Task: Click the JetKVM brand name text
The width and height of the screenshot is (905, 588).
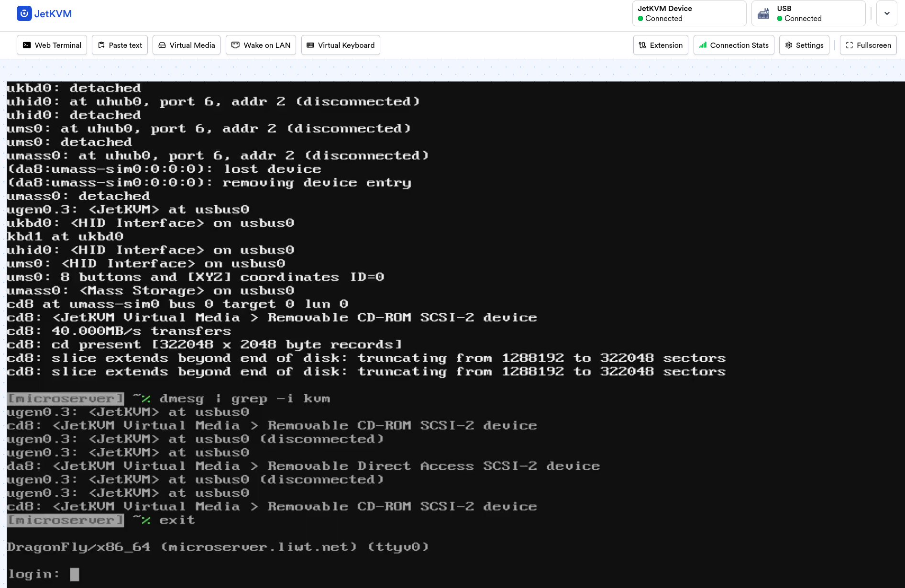Action: pyautogui.click(x=53, y=14)
